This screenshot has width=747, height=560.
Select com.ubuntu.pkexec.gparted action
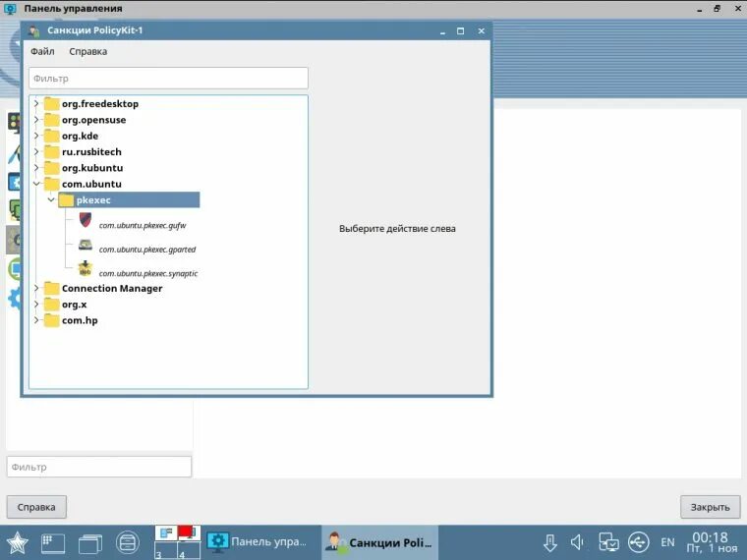click(147, 249)
